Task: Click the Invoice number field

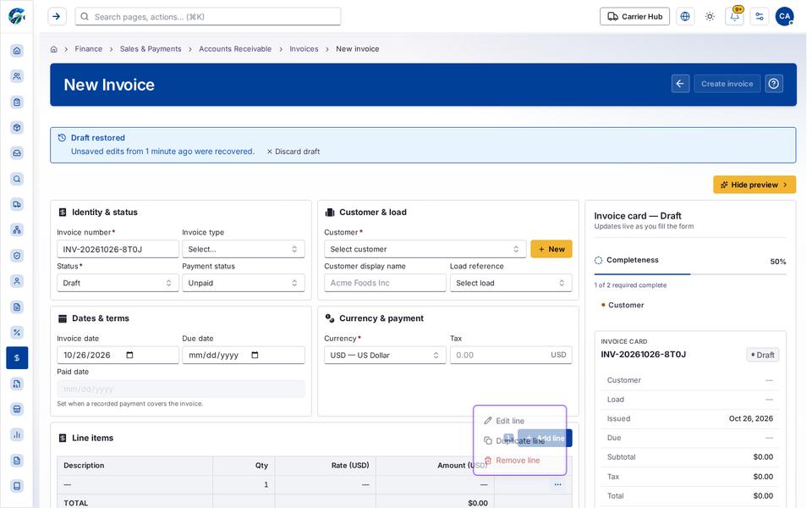Action: [x=118, y=249]
